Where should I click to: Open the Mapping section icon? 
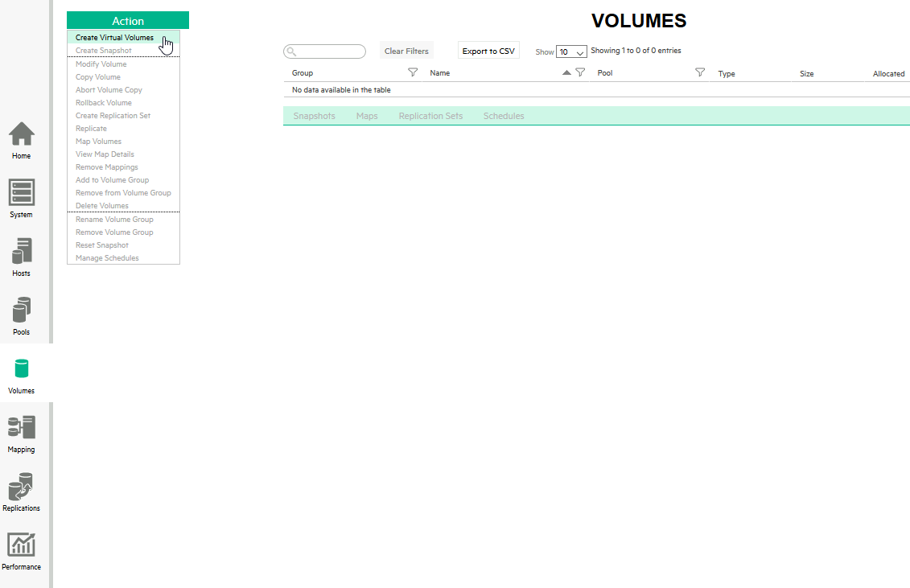[22, 427]
